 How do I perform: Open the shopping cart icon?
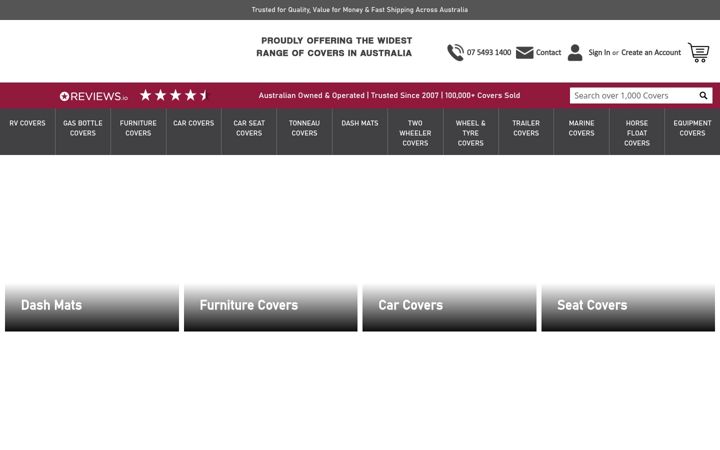[x=698, y=52]
